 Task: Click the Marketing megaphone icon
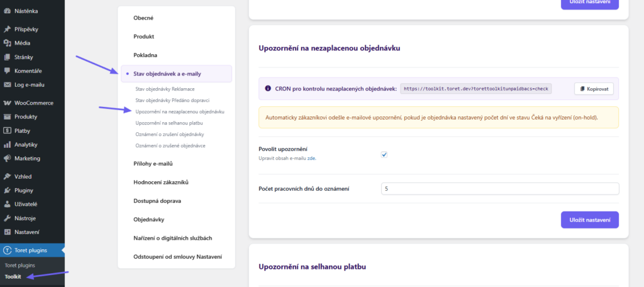(7, 159)
